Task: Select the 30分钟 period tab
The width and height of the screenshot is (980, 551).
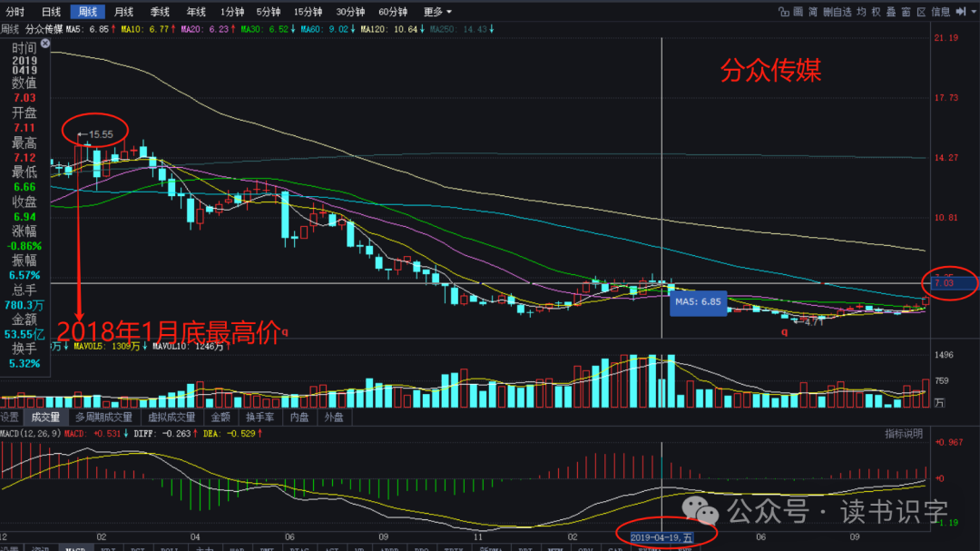Action: tap(350, 12)
